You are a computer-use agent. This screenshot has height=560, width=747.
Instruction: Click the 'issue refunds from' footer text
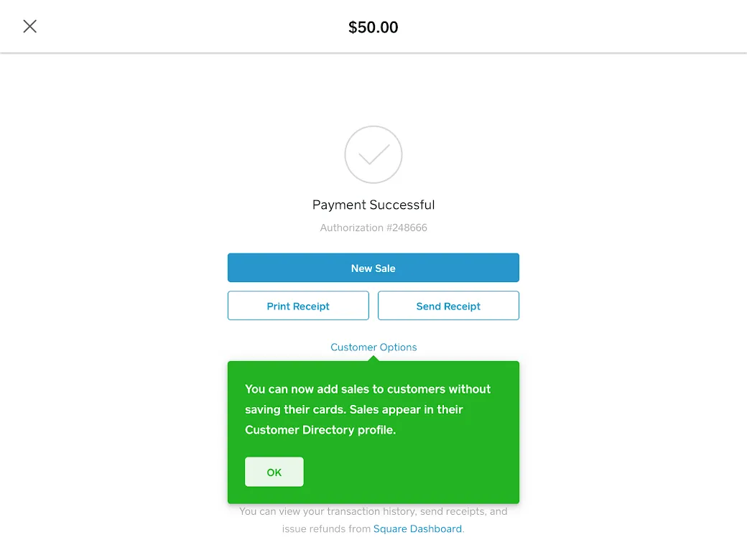tap(326, 528)
